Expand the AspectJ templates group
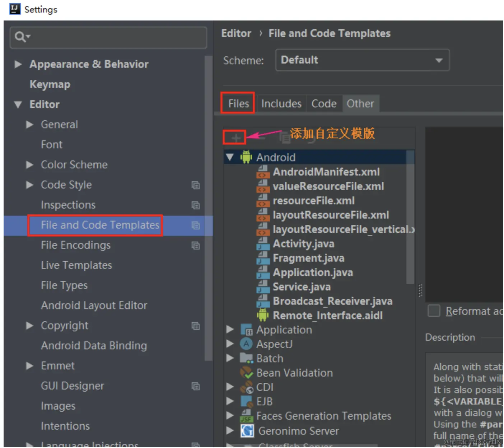This screenshot has height=448, width=504. click(230, 344)
